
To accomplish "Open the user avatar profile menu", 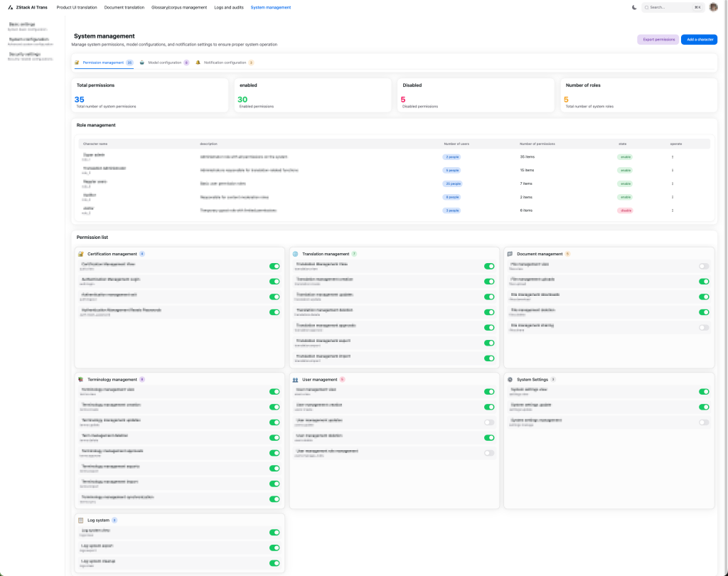I will pyautogui.click(x=713, y=7).
